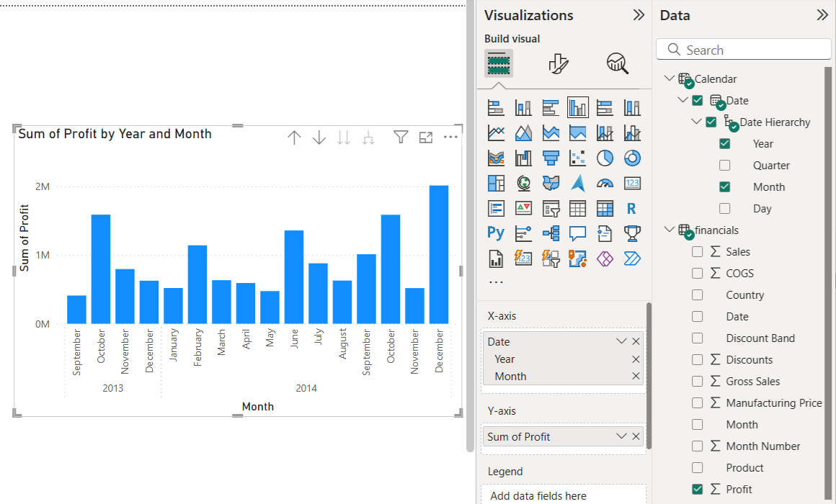The image size is (836, 504).
Task: Switch to the Analytics tab
Action: [x=618, y=63]
